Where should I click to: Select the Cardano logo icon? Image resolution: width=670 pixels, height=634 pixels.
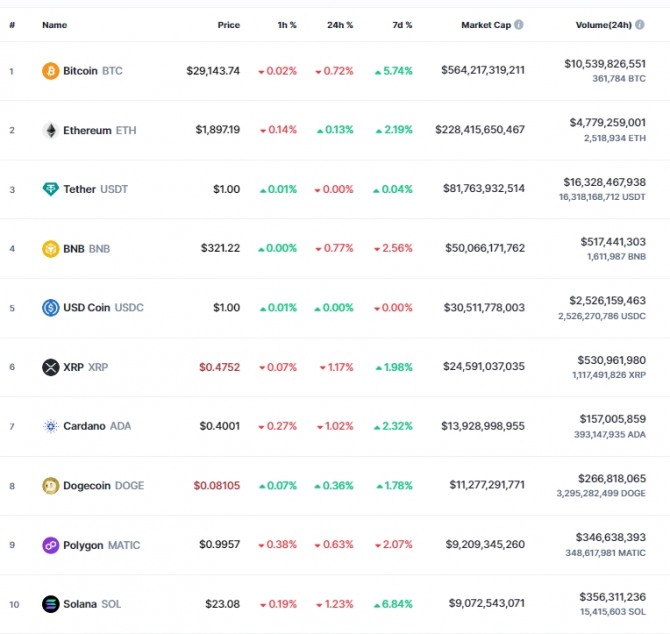[x=50, y=426]
